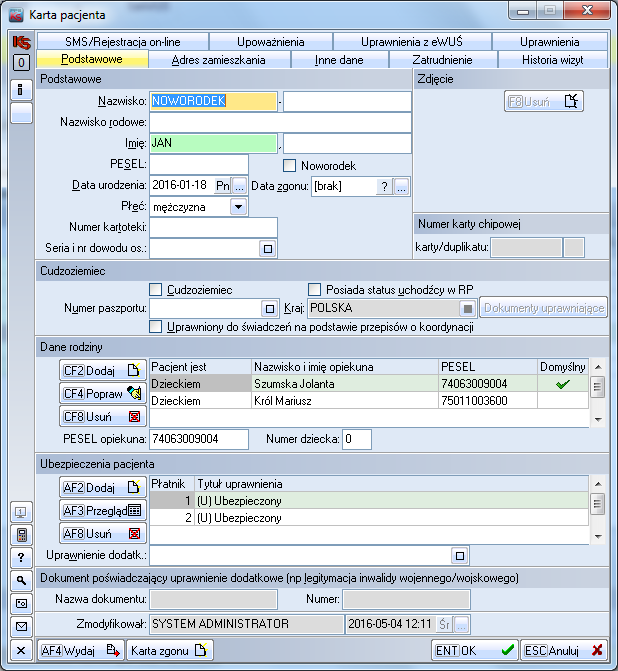Click the KS logo icon in sidebar
Screen dimensions: 618x671
click(x=21, y=42)
